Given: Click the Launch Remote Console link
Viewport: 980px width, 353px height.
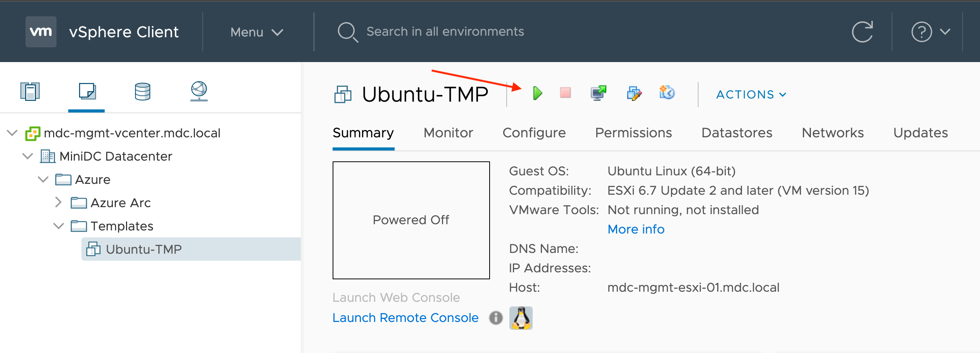Looking at the screenshot, I should click(405, 318).
